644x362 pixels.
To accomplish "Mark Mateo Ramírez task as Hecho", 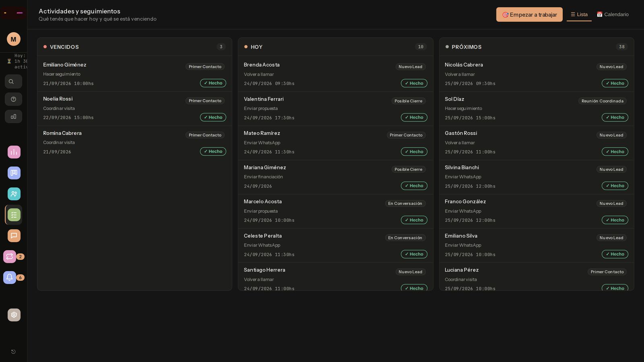I will tap(414, 152).
